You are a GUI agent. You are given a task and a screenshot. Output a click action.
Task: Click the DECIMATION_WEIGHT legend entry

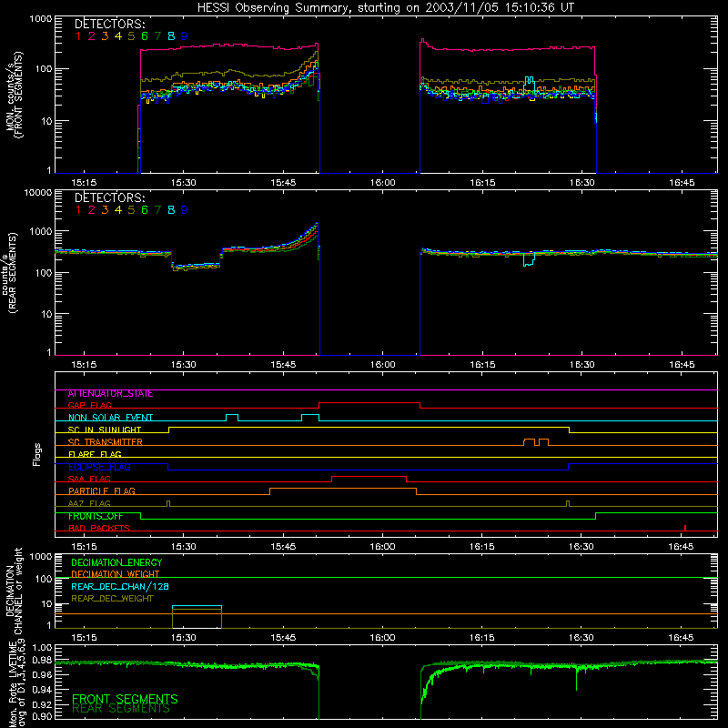click(x=116, y=575)
